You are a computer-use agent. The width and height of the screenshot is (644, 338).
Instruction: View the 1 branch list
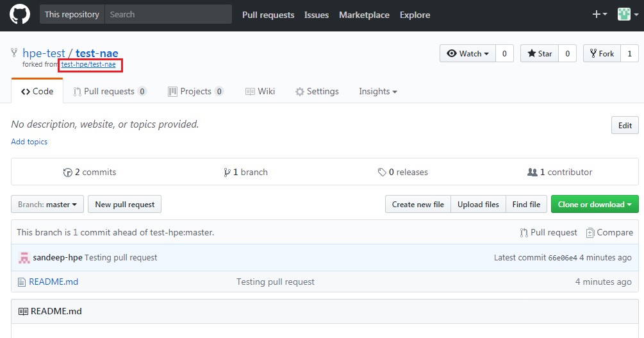[x=245, y=172]
